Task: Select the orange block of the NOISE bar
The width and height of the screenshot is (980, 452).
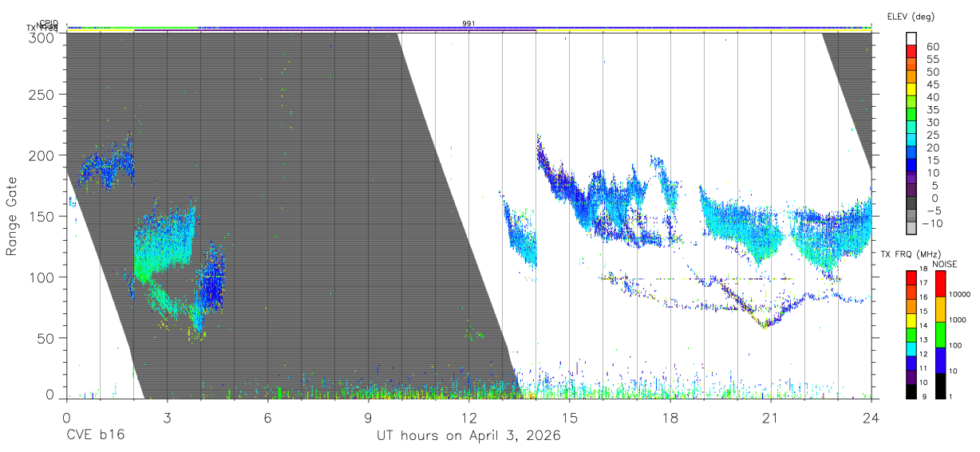Action: click(x=940, y=309)
